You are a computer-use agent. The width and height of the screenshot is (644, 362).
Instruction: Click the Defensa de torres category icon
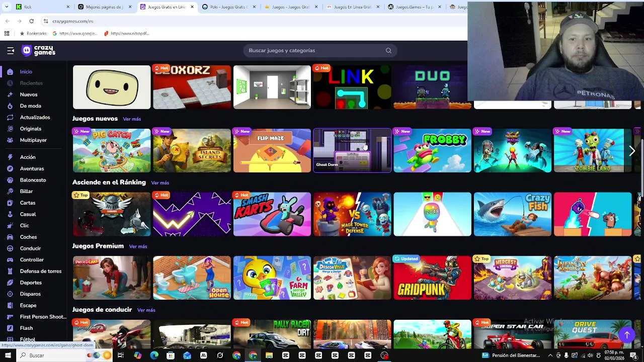click(x=10, y=271)
